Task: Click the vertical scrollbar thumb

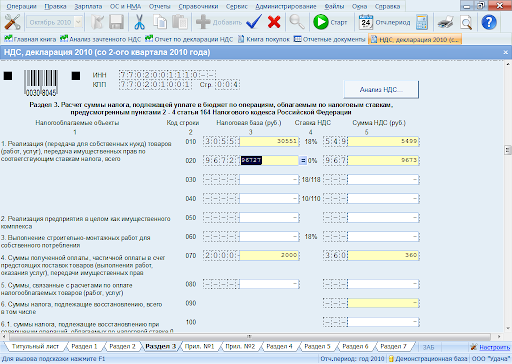Action: (x=508, y=150)
